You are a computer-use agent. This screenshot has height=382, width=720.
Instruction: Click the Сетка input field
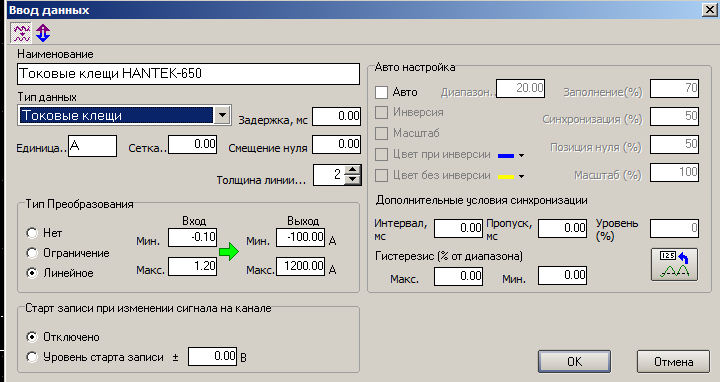coord(192,145)
